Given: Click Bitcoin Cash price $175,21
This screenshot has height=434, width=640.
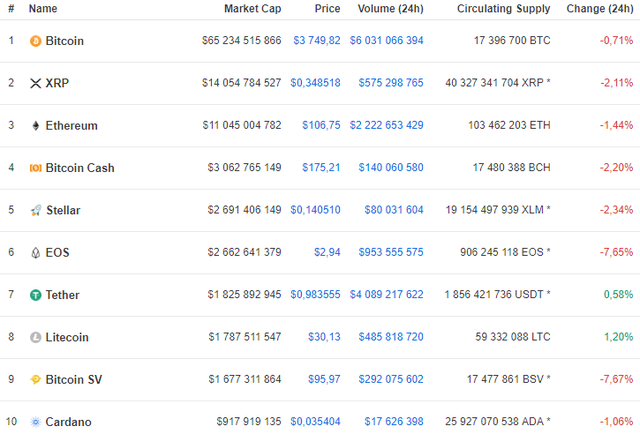Looking at the screenshot, I should click(x=321, y=167).
